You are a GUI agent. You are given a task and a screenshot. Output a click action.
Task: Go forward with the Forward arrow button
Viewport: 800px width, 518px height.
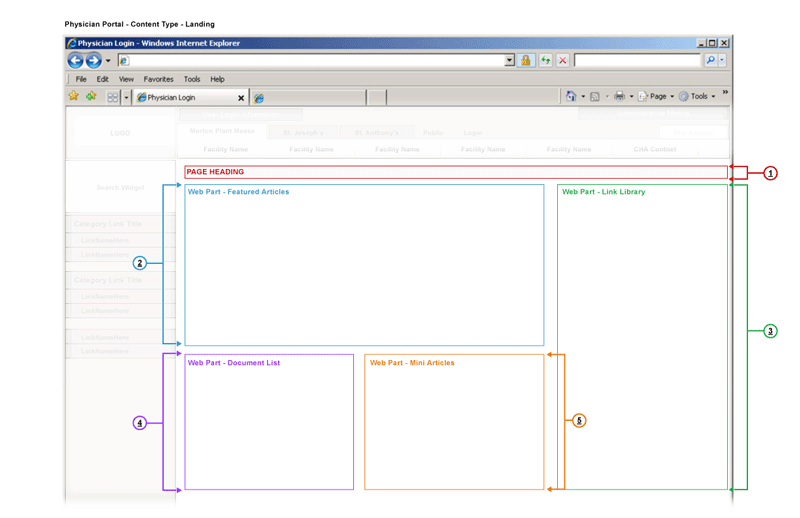click(x=93, y=61)
